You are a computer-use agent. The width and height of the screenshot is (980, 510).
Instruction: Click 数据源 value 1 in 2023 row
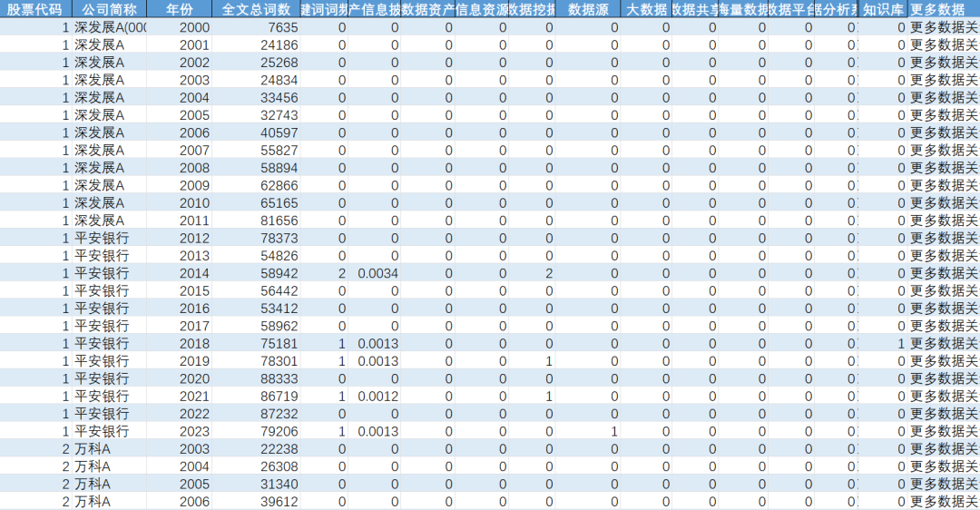point(588,431)
